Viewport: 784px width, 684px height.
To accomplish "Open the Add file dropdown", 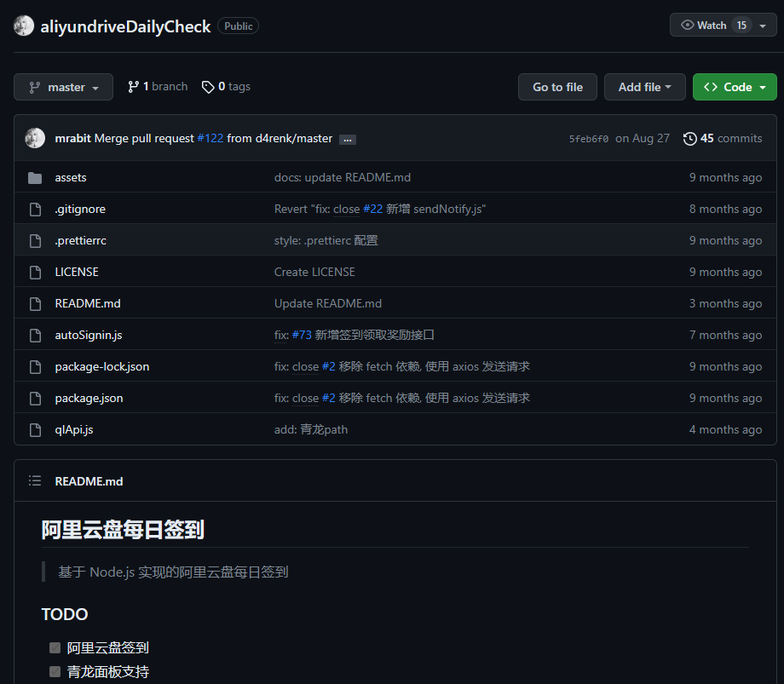I will tap(644, 87).
